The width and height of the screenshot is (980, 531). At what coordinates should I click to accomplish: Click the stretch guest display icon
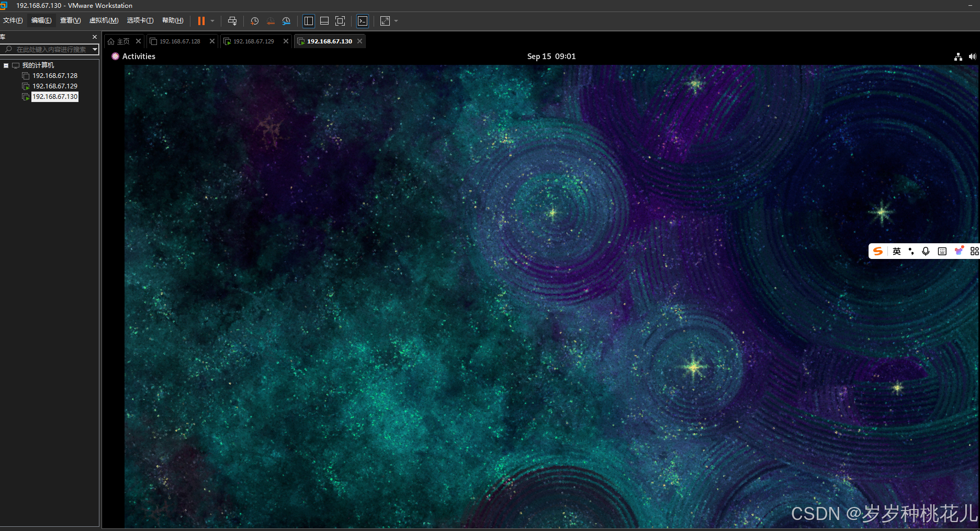[385, 21]
